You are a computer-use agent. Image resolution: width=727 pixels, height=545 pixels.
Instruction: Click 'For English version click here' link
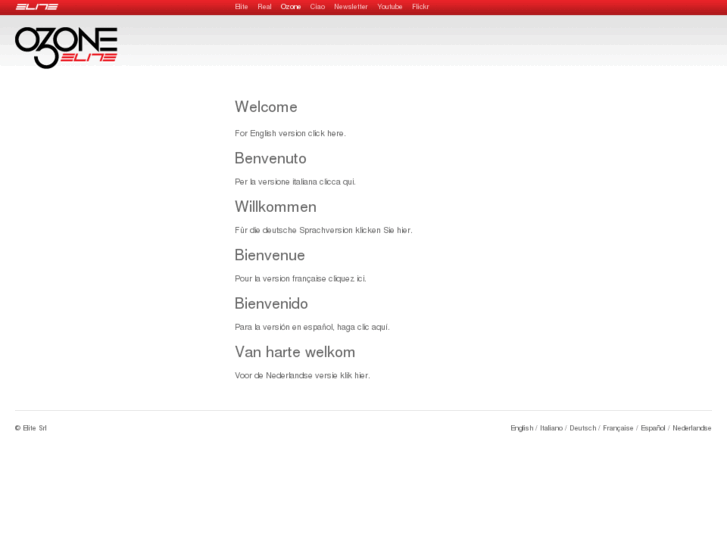point(290,133)
